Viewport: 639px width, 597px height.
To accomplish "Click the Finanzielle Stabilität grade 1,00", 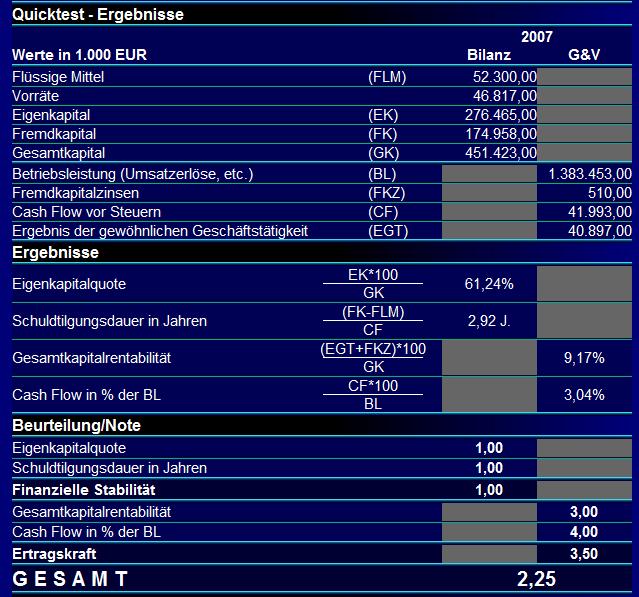I will [489, 490].
